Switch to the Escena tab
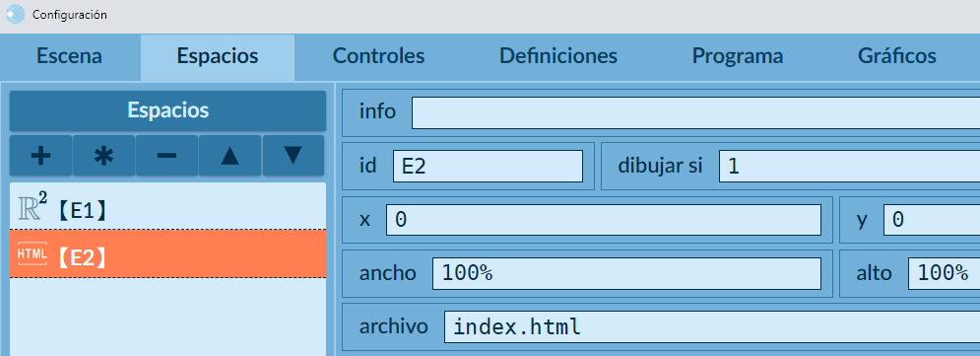Image resolution: width=980 pixels, height=356 pixels. pos(69,56)
